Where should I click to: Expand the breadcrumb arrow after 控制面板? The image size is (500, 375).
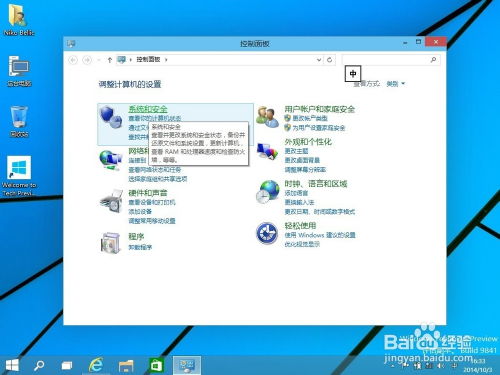[x=166, y=60]
